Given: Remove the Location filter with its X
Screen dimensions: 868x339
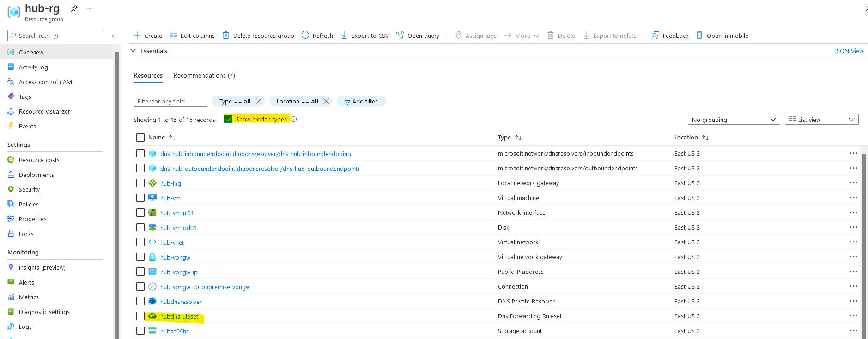Looking at the screenshot, I should pyautogui.click(x=326, y=101).
